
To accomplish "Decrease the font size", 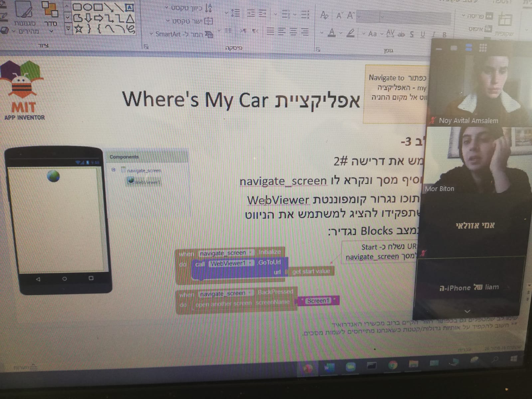I will pos(339,15).
